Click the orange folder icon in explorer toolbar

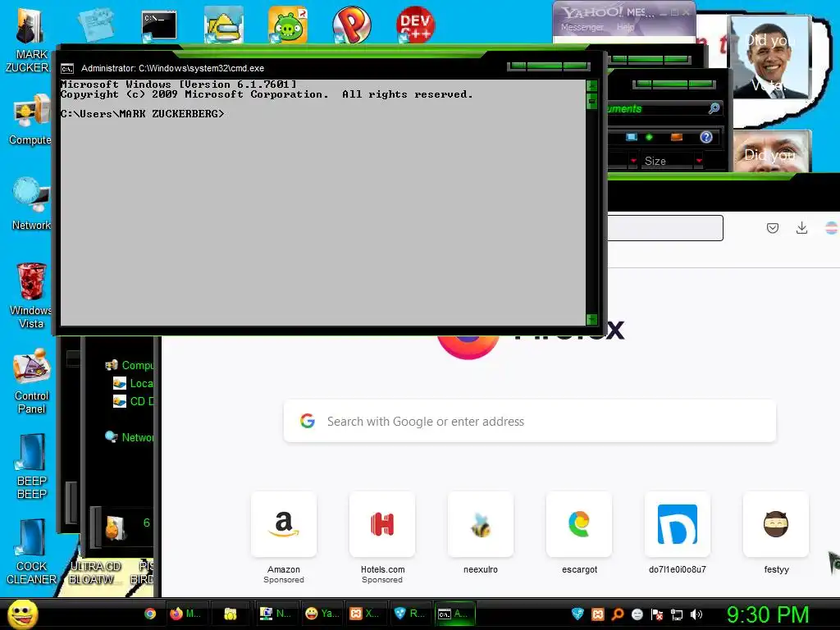[x=677, y=137]
